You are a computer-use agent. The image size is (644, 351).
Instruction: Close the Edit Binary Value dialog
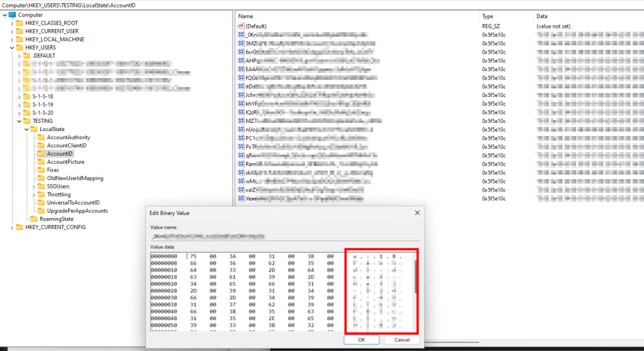416,213
